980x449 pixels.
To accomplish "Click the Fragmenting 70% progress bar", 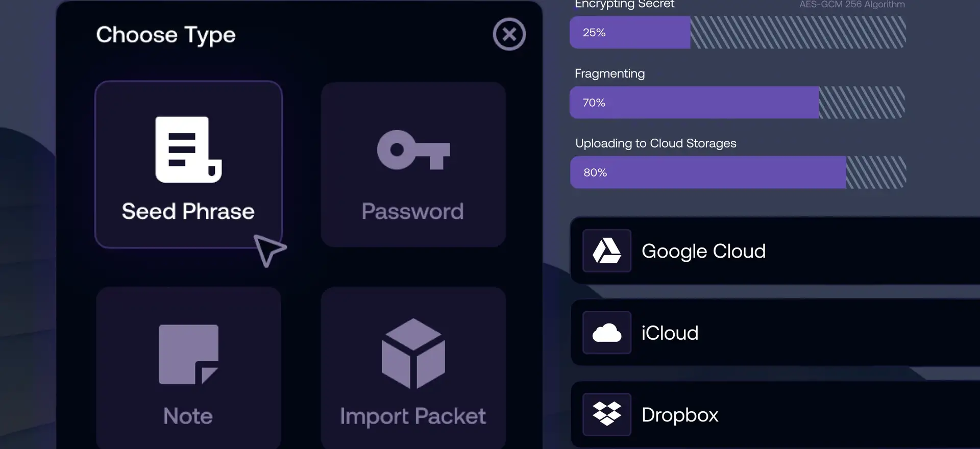I will 738,103.
